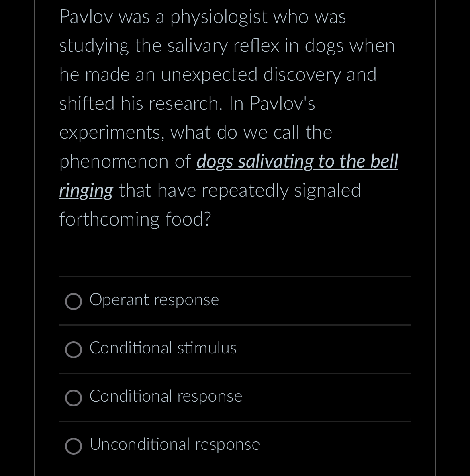Select the Unconditional response radio button

click(74, 446)
